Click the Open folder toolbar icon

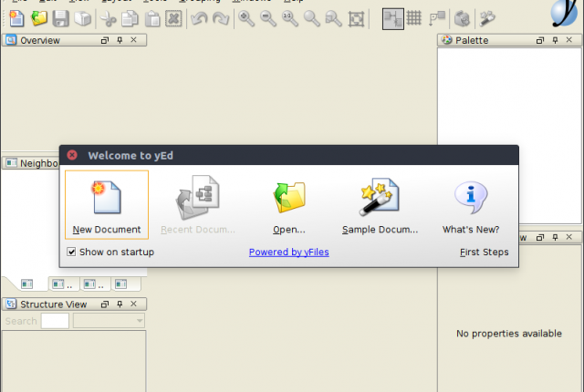click(38, 18)
